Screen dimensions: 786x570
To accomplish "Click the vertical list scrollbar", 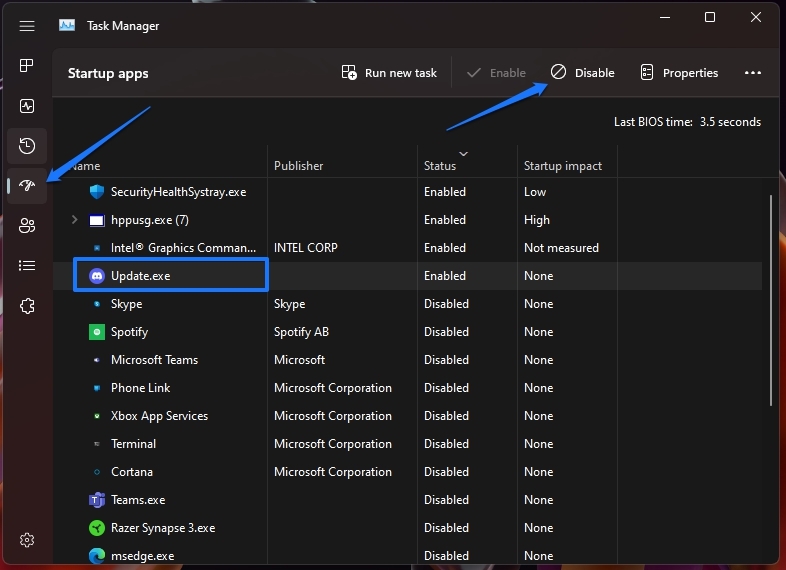I will (771, 300).
